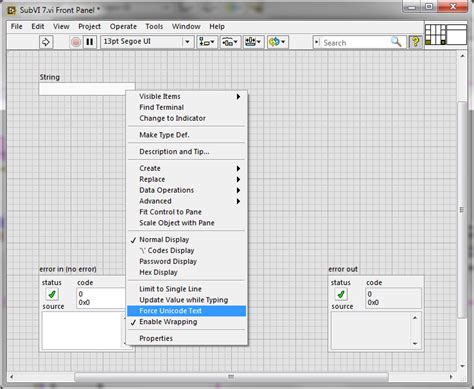Open the File menu
The width and height of the screenshot is (474, 389).
(16, 26)
